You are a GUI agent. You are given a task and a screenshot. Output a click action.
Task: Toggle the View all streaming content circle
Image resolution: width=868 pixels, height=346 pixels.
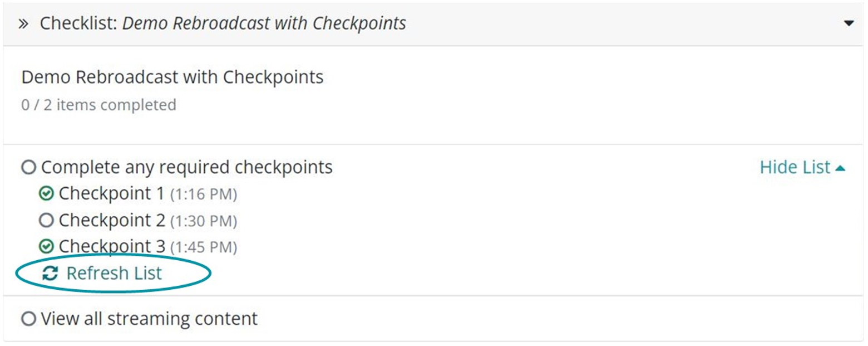coord(28,319)
